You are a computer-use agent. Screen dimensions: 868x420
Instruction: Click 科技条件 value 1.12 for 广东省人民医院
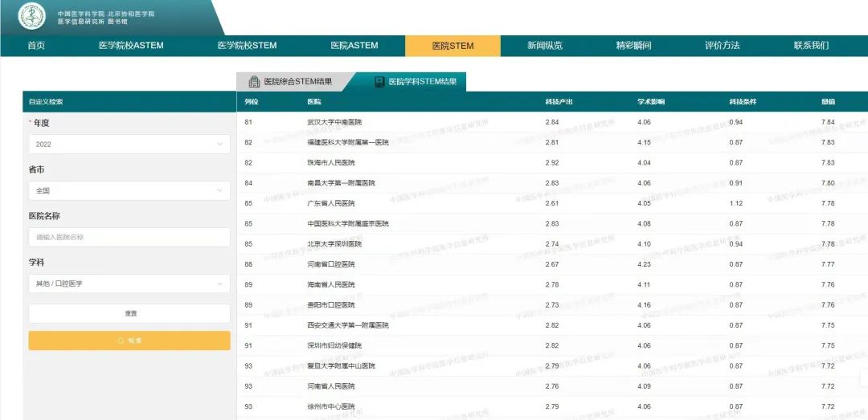click(735, 203)
